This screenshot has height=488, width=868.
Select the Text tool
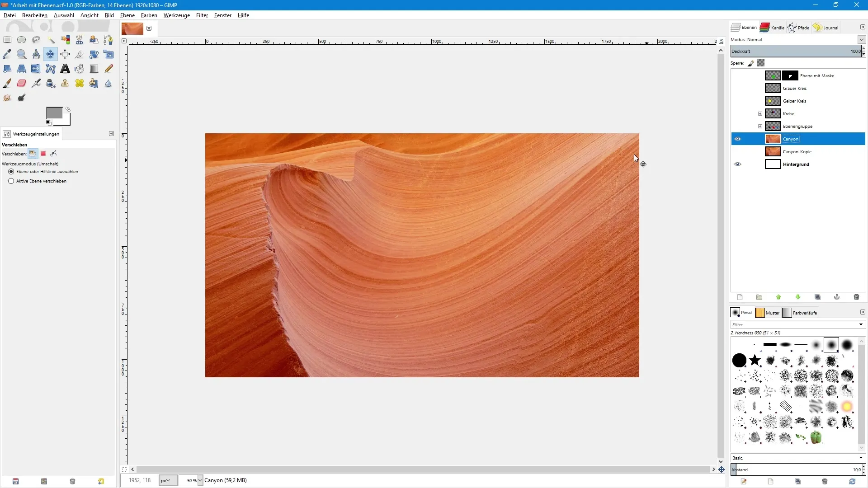65,69
